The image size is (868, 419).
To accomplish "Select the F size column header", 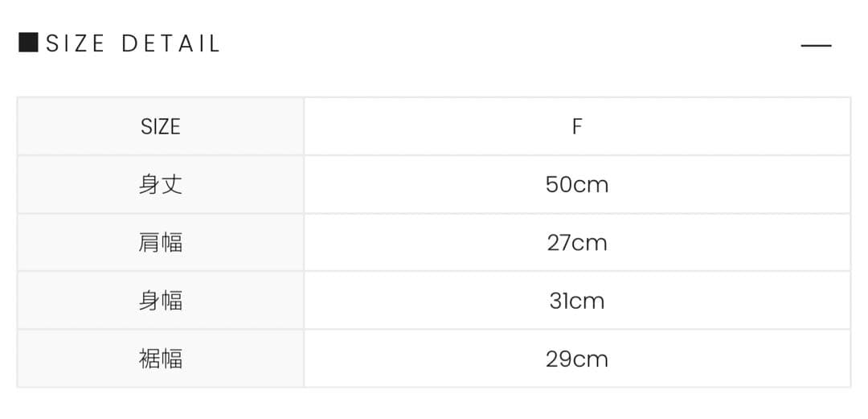I will pos(576,126).
